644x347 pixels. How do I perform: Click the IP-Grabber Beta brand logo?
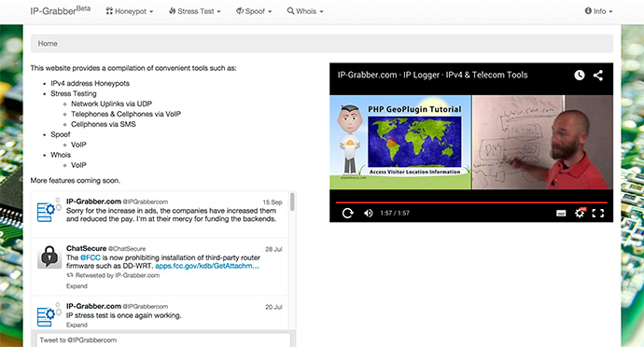pos(60,10)
